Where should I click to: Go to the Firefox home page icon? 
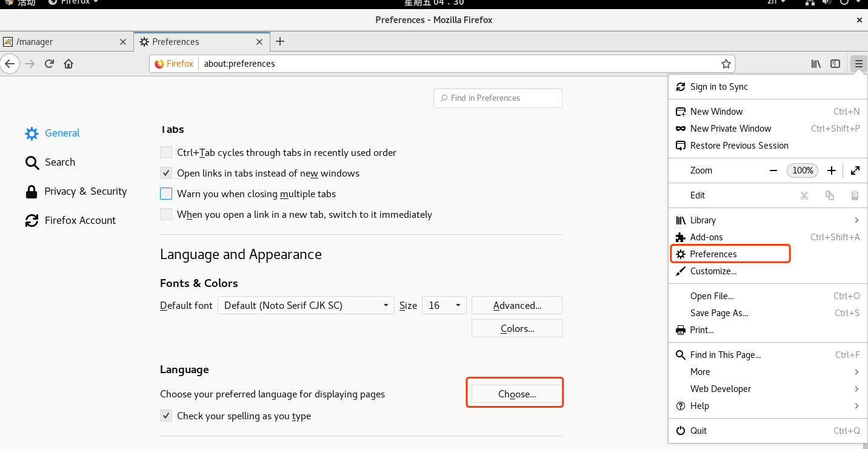[x=68, y=64]
